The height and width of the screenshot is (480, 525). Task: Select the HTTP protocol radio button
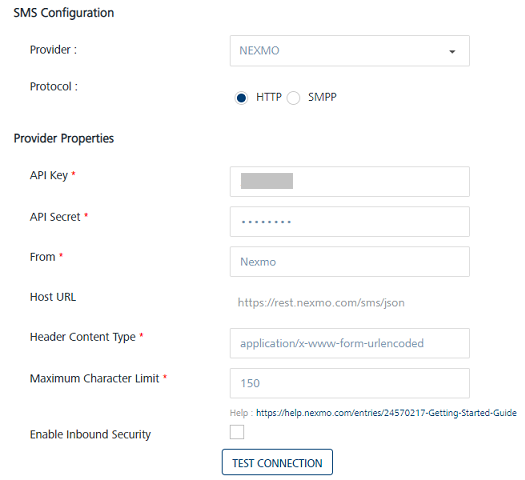point(241,98)
